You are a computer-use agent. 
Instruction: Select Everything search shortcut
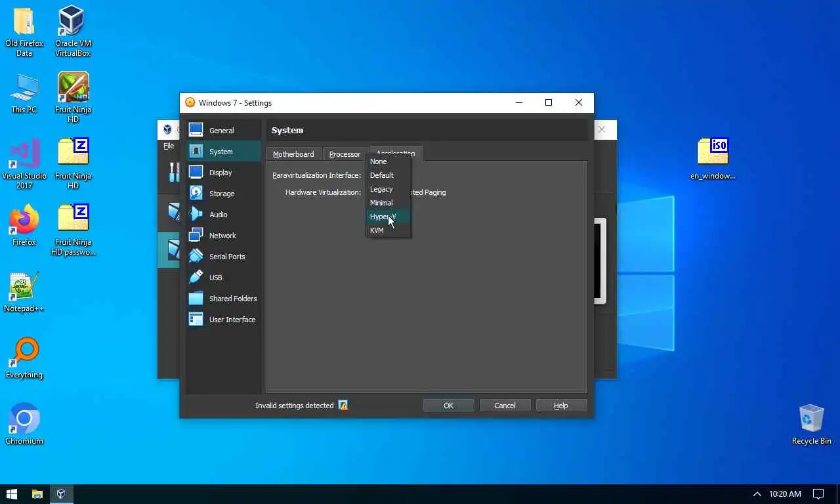point(24,358)
